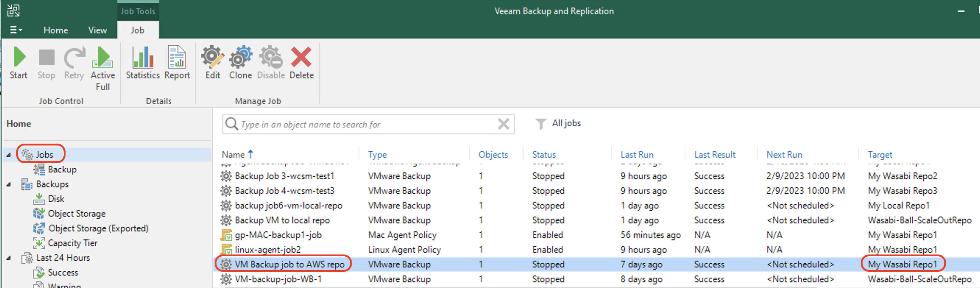This screenshot has height=288, width=980.
Task: Click the Retry job icon
Action: tap(75, 57)
